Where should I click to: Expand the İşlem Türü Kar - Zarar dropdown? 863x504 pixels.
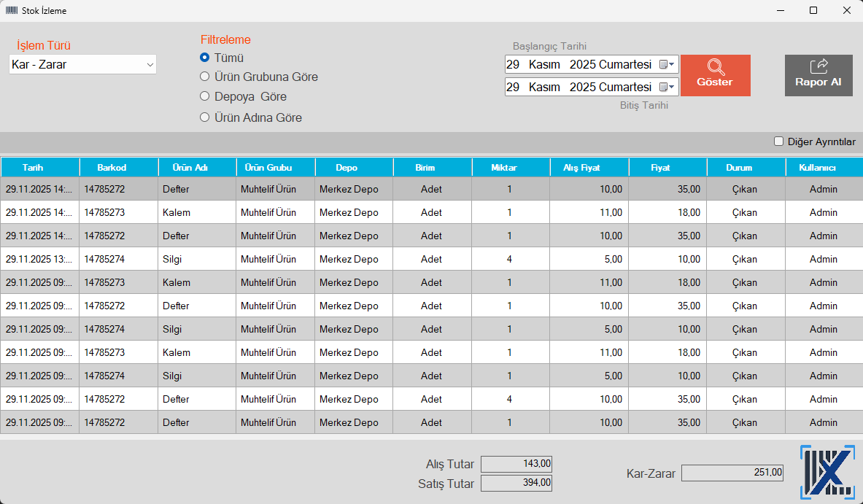point(150,65)
